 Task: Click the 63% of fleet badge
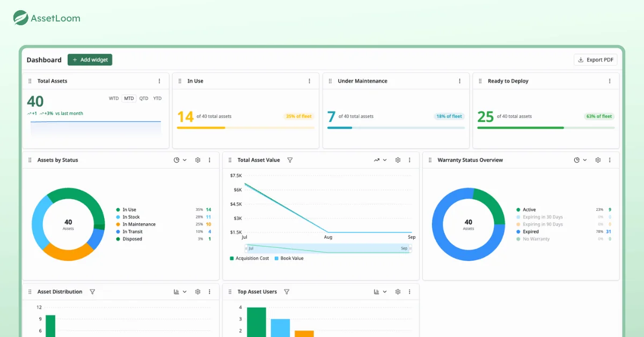599,116
